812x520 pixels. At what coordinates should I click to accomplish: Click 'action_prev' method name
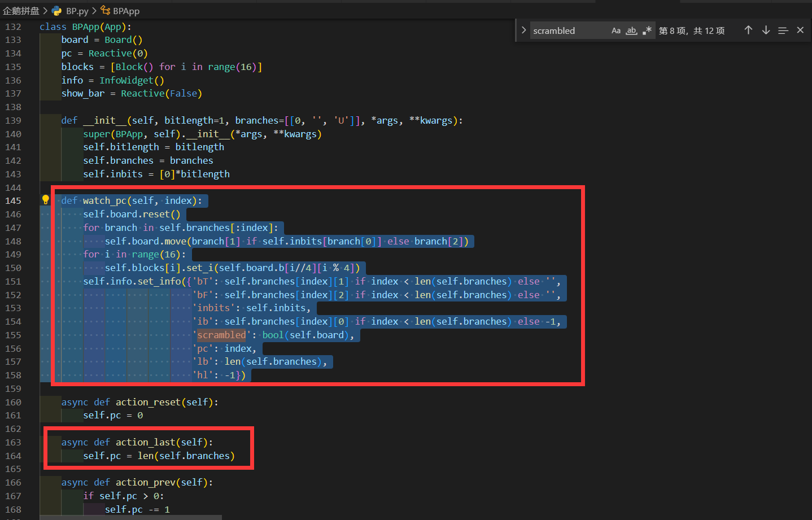145,482
